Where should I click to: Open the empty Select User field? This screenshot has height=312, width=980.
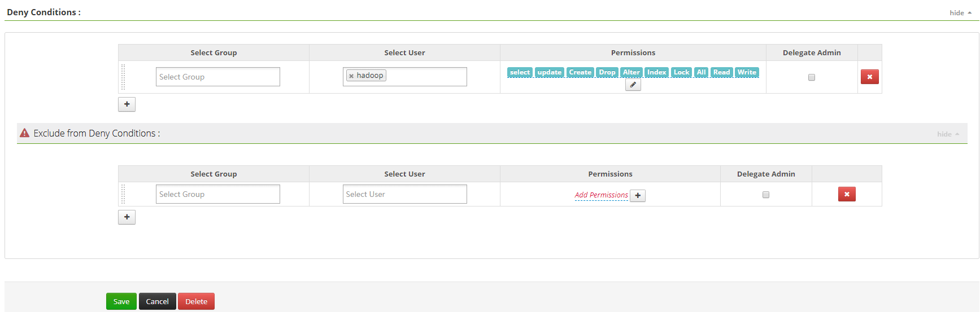coord(405,194)
